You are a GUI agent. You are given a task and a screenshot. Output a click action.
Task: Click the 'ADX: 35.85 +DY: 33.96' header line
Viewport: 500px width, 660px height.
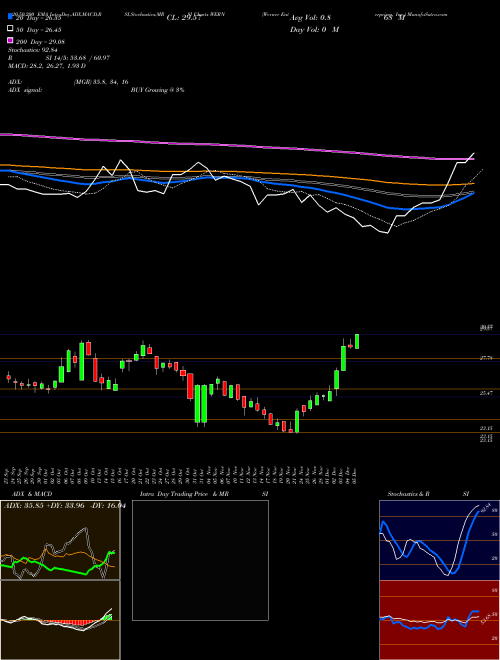point(46,506)
